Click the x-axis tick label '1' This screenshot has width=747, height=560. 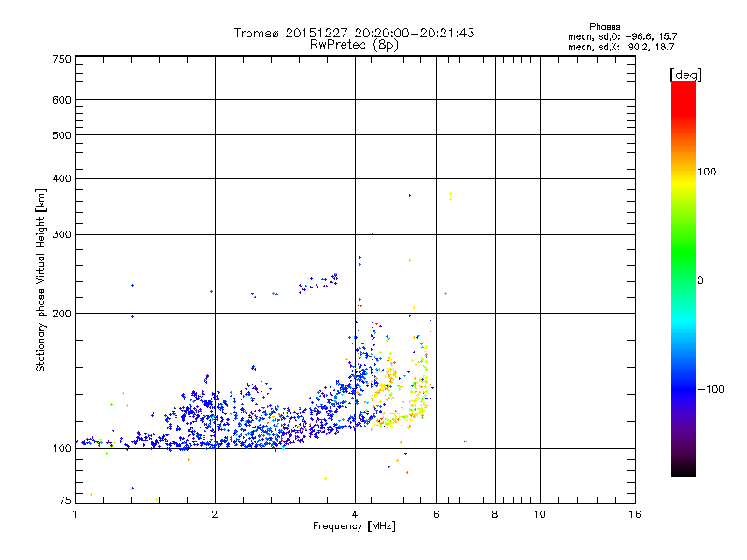pyautogui.click(x=75, y=514)
